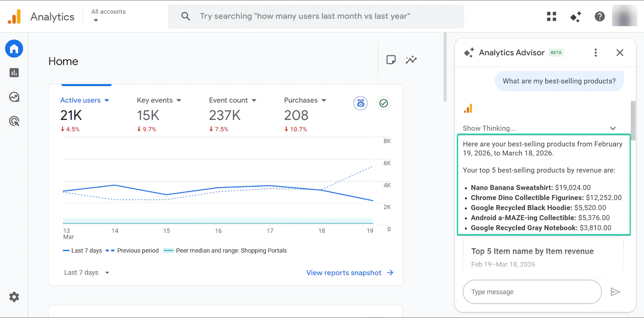The image size is (644, 318).
Task: Click the 21K active users value
Action: pyautogui.click(x=71, y=115)
